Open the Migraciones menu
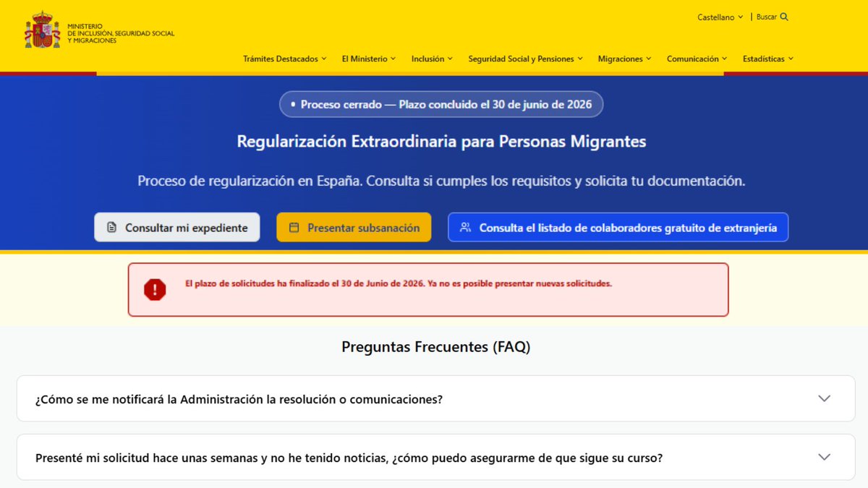 (x=624, y=59)
